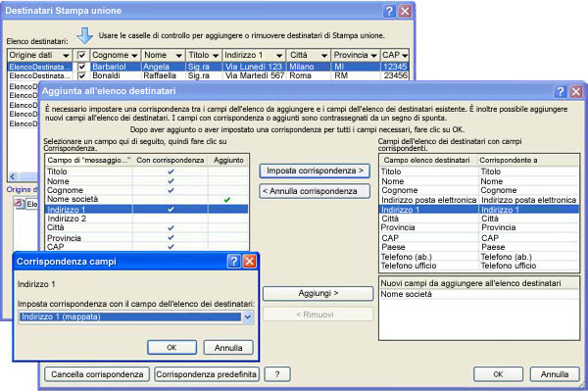Select Provincia row in message fields list
Screen dimensions: 588x391
(x=147, y=238)
